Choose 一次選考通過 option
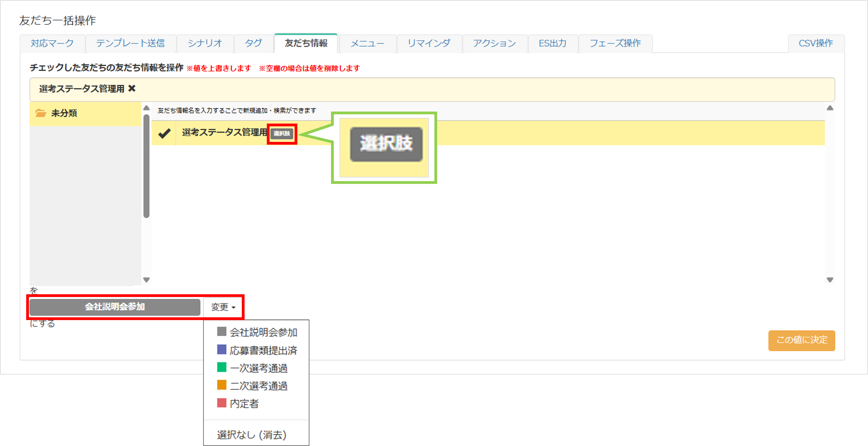The height and width of the screenshot is (446, 868). pyautogui.click(x=256, y=368)
